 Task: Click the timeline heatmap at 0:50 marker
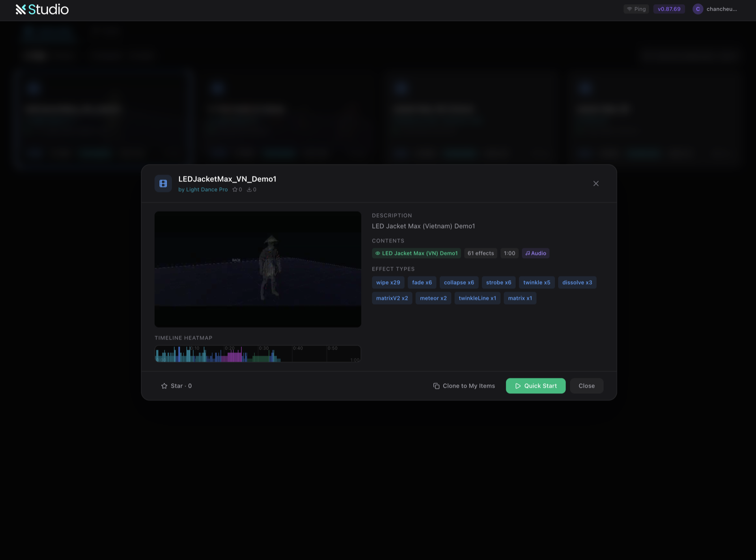pos(333,348)
